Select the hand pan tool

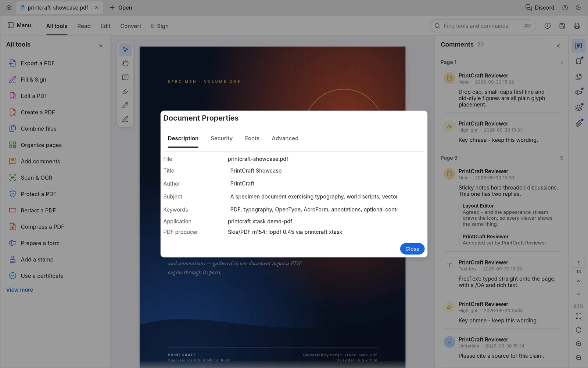(x=125, y=64)
